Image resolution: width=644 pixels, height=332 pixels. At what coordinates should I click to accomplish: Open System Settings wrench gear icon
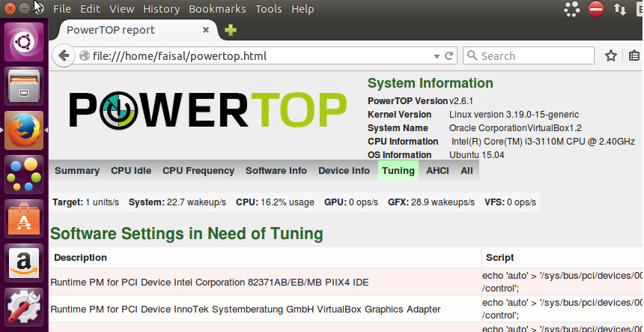[x=24, y=307]
